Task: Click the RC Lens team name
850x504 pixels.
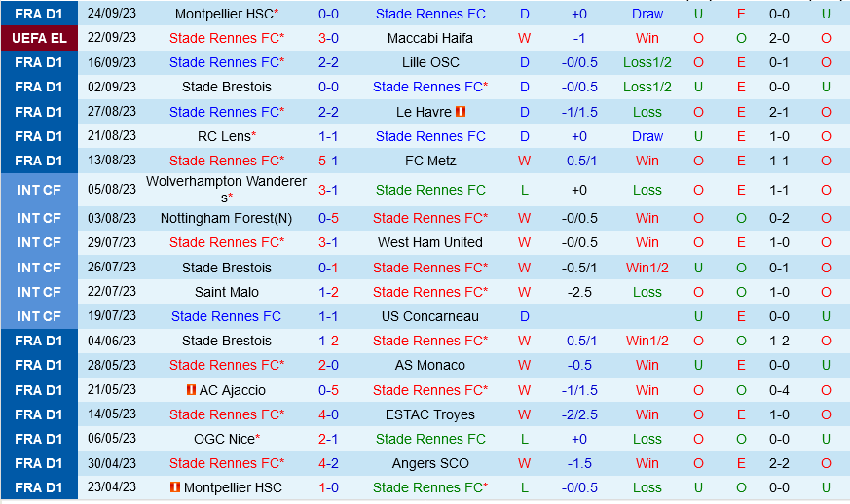Action: tap(223, 136)
